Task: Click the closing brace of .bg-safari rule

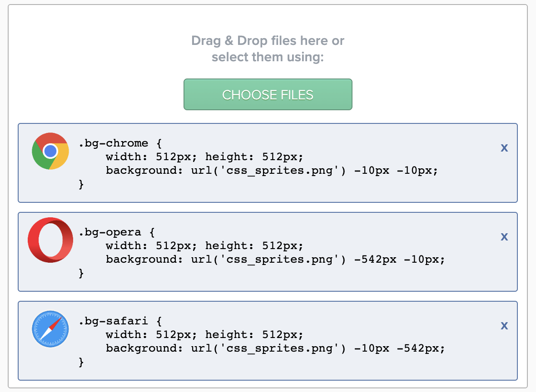Action: 81,362
